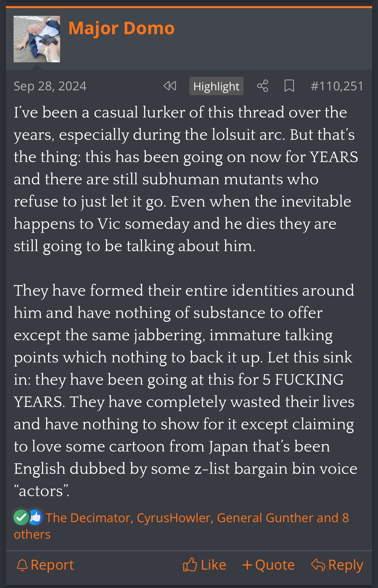Click the Sep 28, 2024 post date
This screenshot has width=378, height=588.
click(50, 86)
